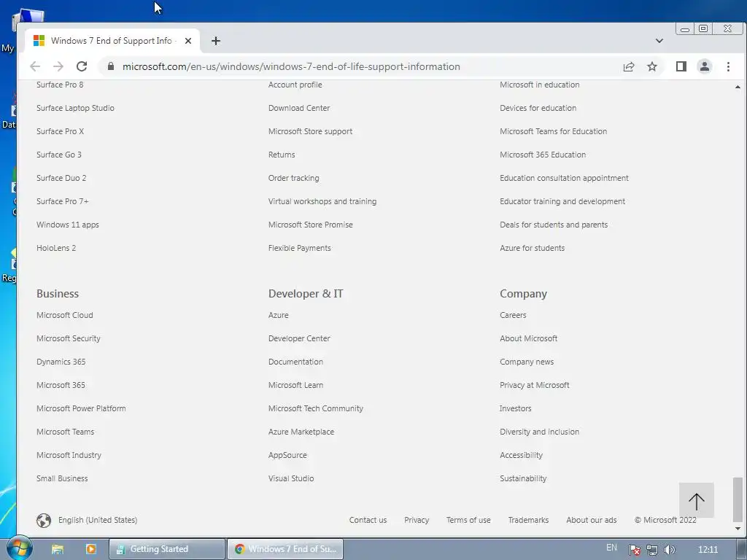Open the Azure Marketplace link

coord(301,432)
